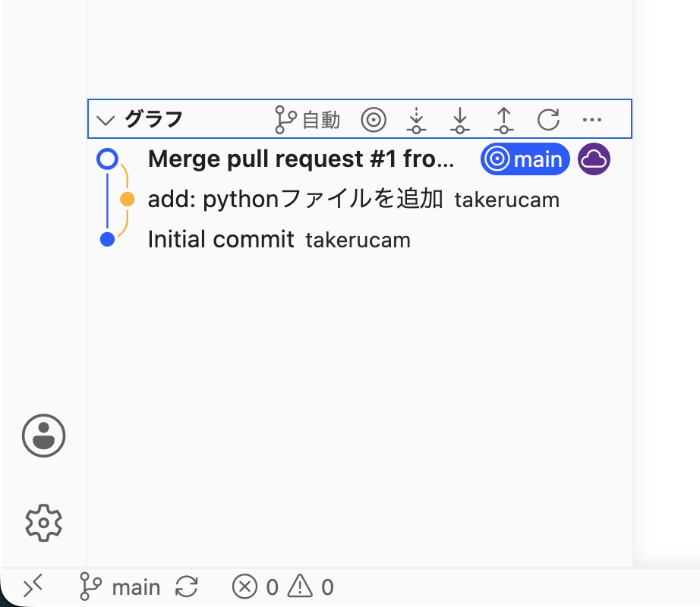Click the push icon with up arrow
The width and height of the screenshot is (700, 607).
(x=503, y=120)
